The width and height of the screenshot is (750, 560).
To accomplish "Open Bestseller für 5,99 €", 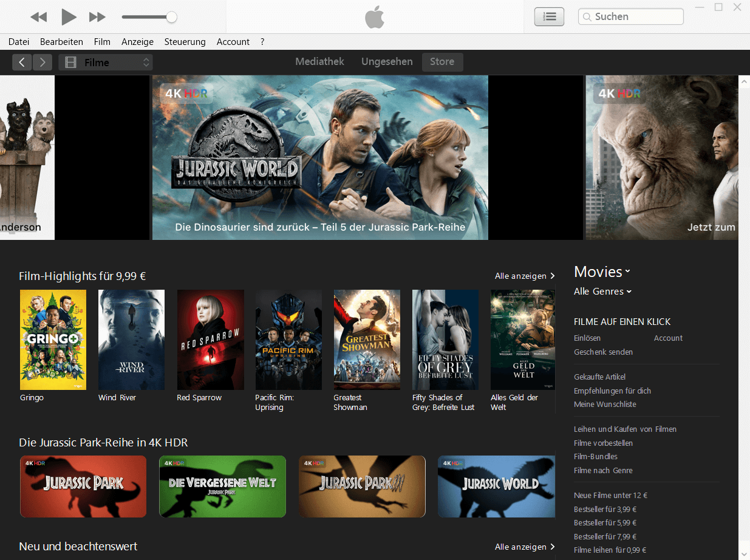I will point(605,523).
